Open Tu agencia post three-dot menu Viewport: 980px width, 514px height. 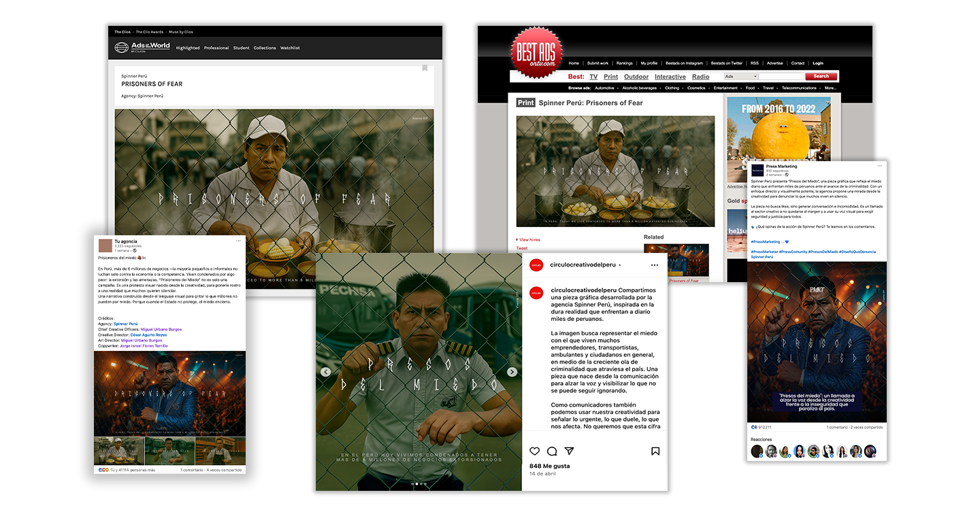(x=238, y=241)
